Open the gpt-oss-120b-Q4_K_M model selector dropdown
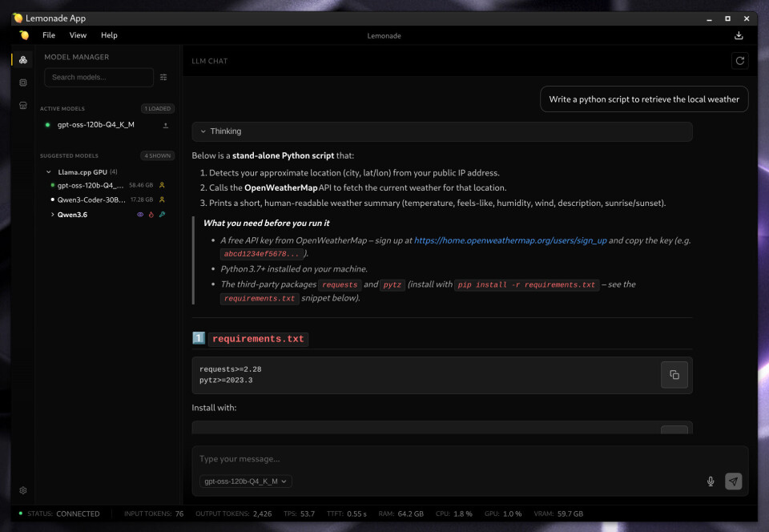769x532 pixels. 246,482
